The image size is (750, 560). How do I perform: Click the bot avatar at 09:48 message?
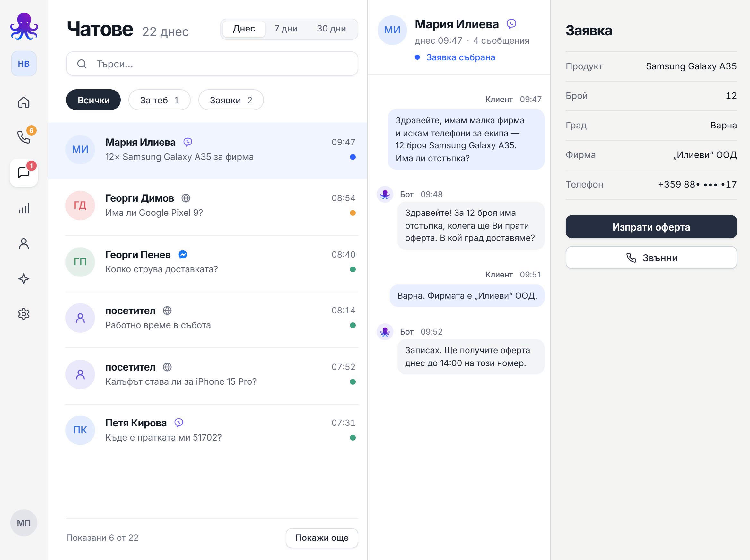(x=385, y=194)
